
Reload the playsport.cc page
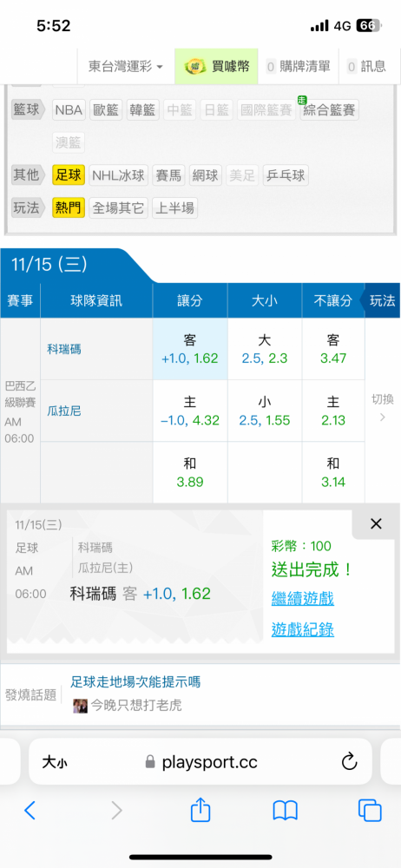point(349,762)
